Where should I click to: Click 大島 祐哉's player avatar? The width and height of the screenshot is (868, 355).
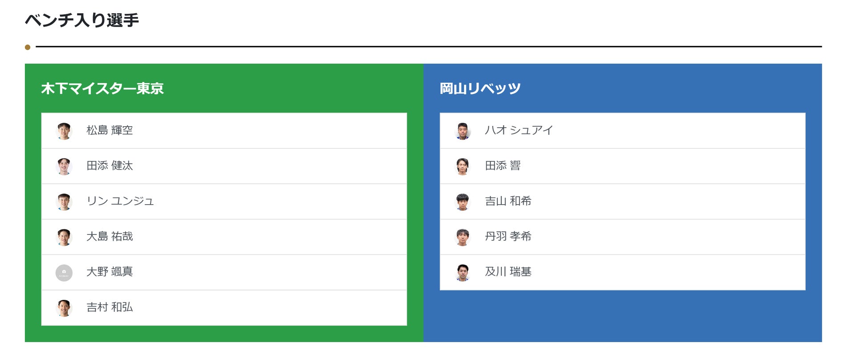coord(64,237)
